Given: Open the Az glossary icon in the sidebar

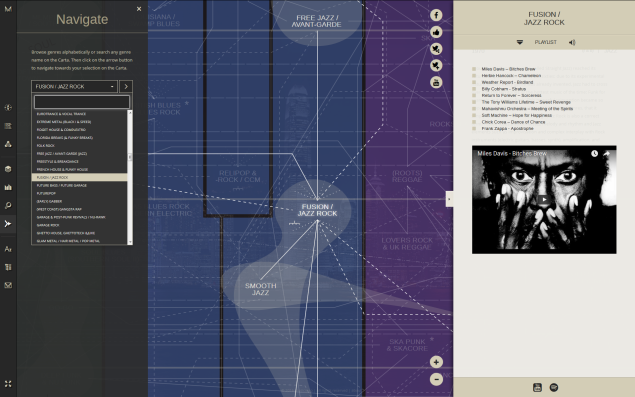Looking at the screenshot, I should 8,249.
